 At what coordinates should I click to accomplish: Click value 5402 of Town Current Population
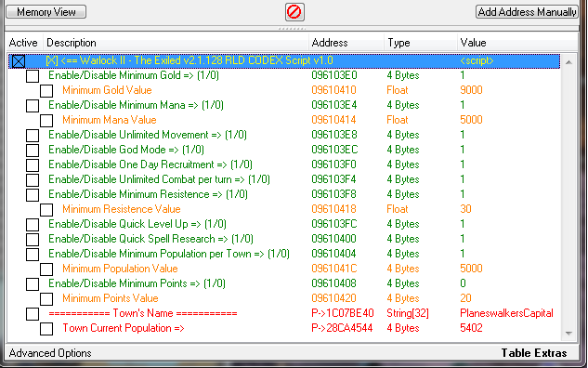pos(471,328)
